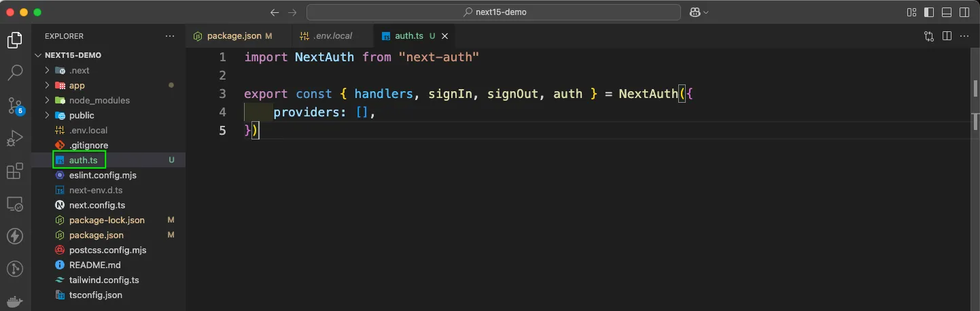Open next.config.ts in the Explorer
Viewport: 980px width, 311px height.
pyautogui.click(x=109, y=205)
